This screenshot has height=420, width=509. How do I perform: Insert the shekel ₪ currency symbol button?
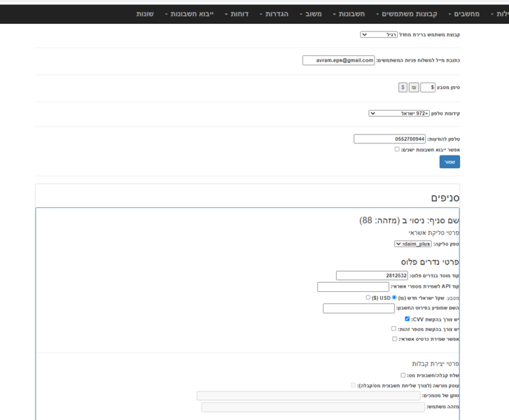point(414,87)
